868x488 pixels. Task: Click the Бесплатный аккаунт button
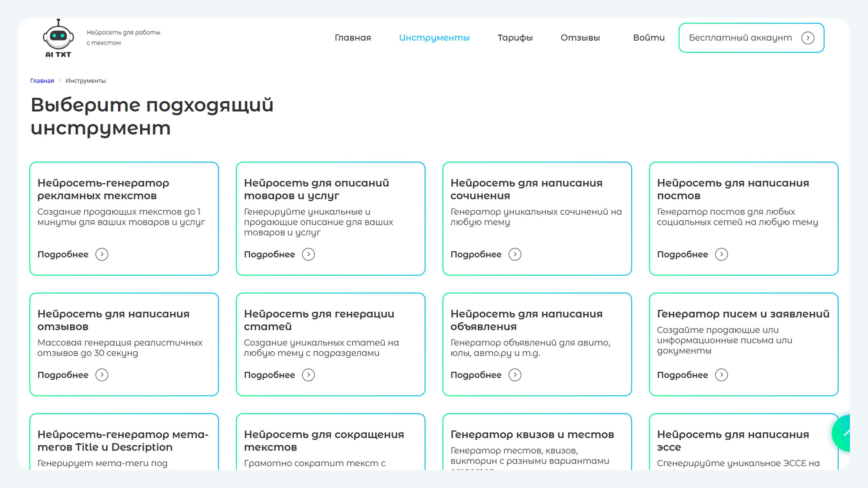[740, 38]
